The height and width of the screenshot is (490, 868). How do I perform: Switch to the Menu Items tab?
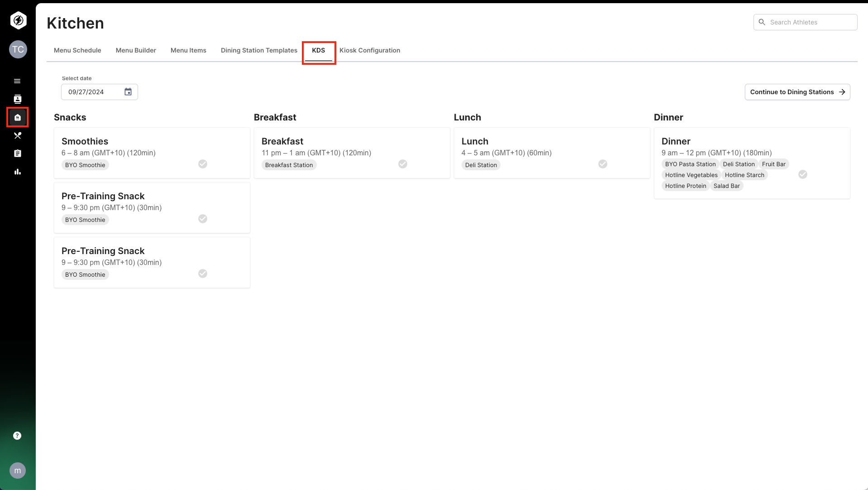[x=188, y=50]
